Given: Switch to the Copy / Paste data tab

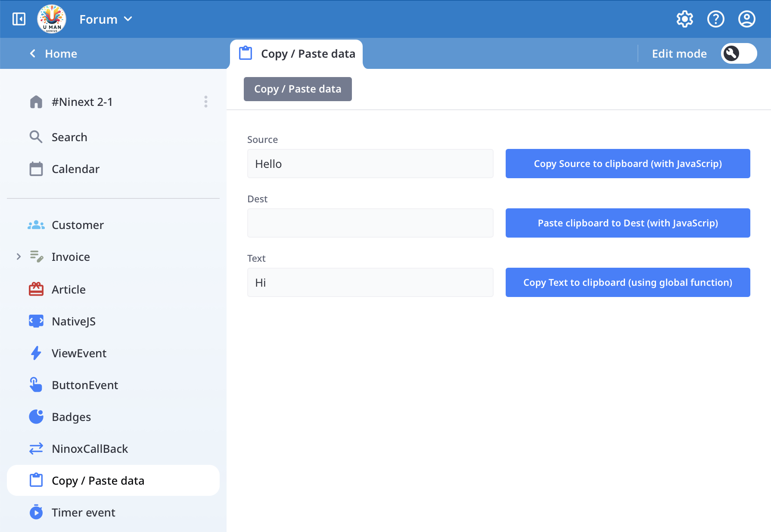Looking at the screenshot, I should (x=296, y=54).
